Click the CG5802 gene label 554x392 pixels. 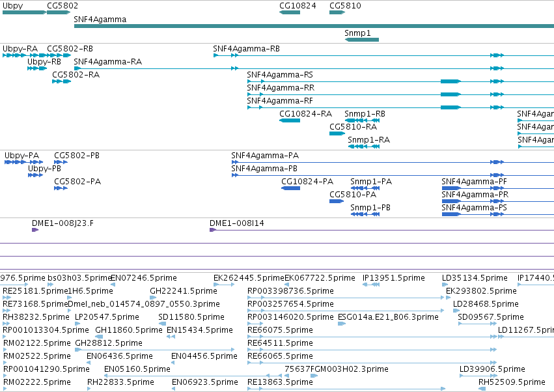coord(62,6)
